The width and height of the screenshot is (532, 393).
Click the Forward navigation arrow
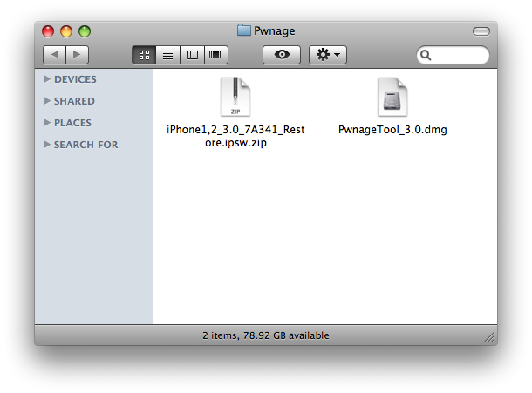click(77, 55)
